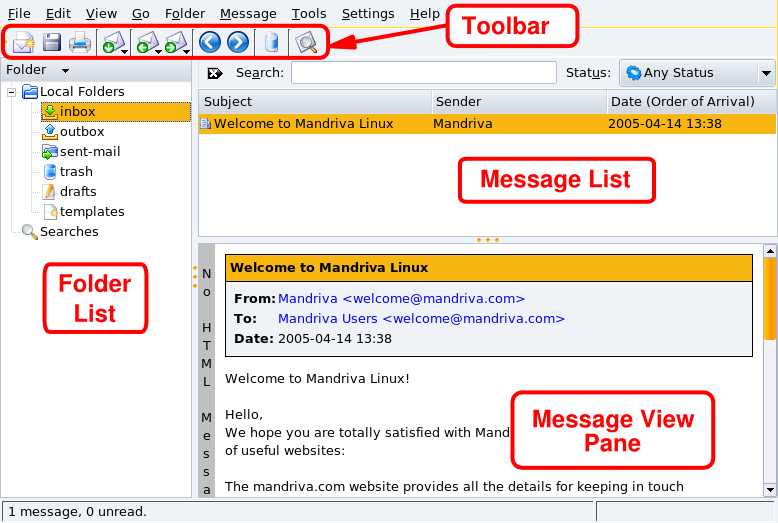The height and width of the screenshot is (523, 778).
Task: Open Find Messages magnifier toolbar icon
Action: [306, 43]
